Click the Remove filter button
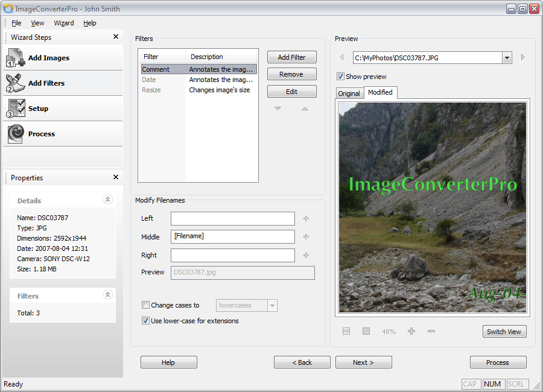This screenshot has width=543, height=392. point(291,74)
